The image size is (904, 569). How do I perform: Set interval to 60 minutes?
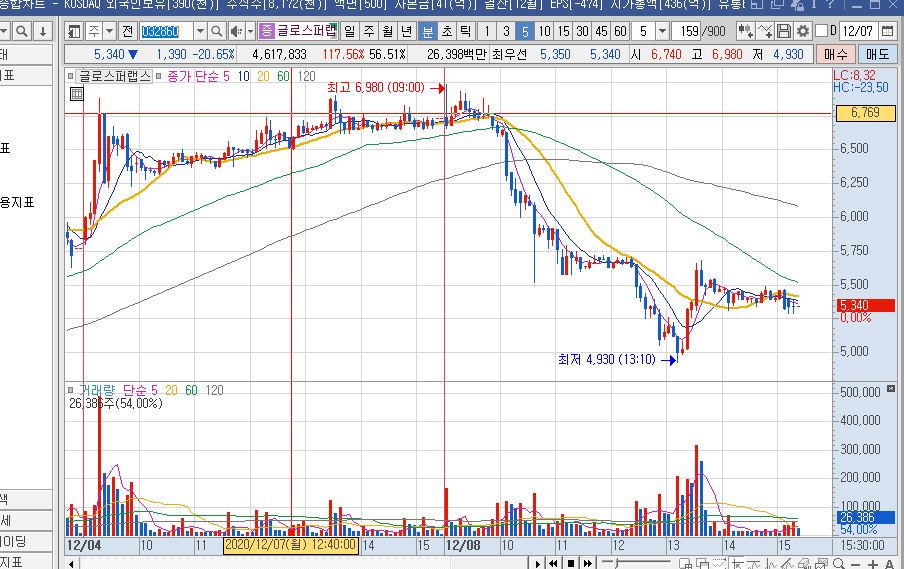click(620, 31)
